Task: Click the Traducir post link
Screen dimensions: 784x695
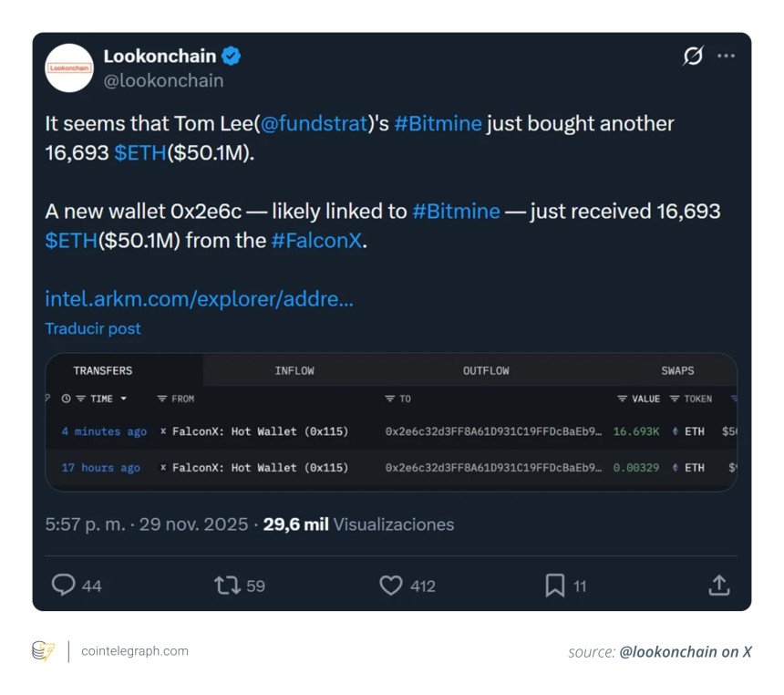Action: pyautogui.click(x=93, y=328)
